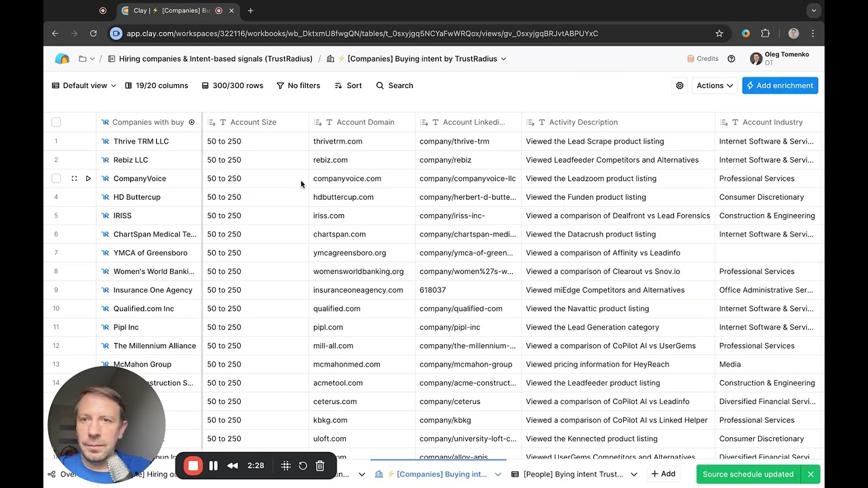Expand row 3 CompanyVoice with the expand icon

74,178
